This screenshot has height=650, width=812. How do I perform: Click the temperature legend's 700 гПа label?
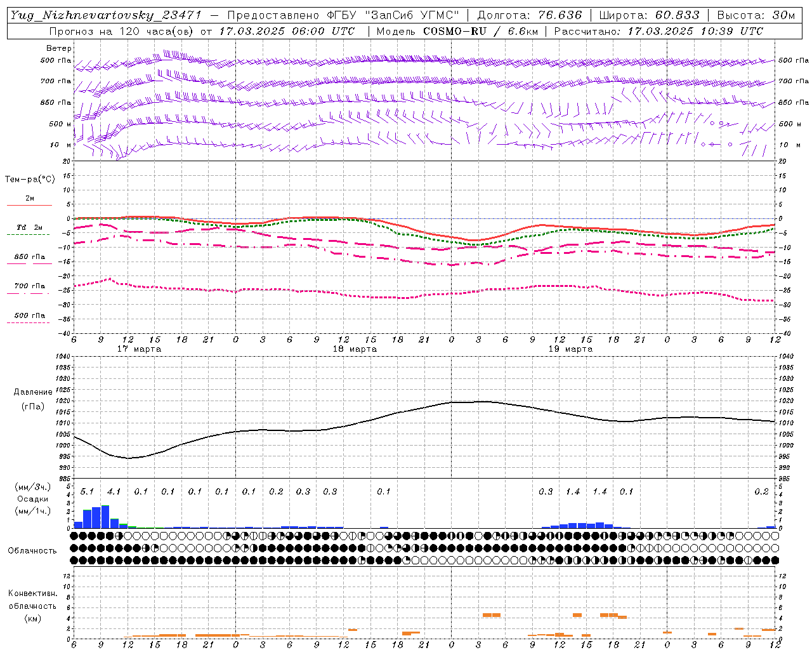[30, 286]
